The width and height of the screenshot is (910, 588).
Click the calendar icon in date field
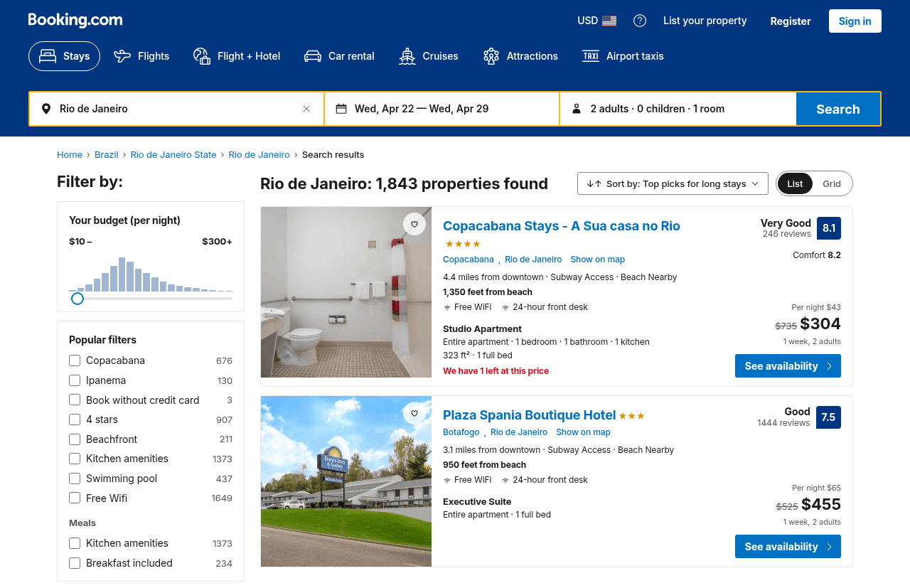coord(341,109)
